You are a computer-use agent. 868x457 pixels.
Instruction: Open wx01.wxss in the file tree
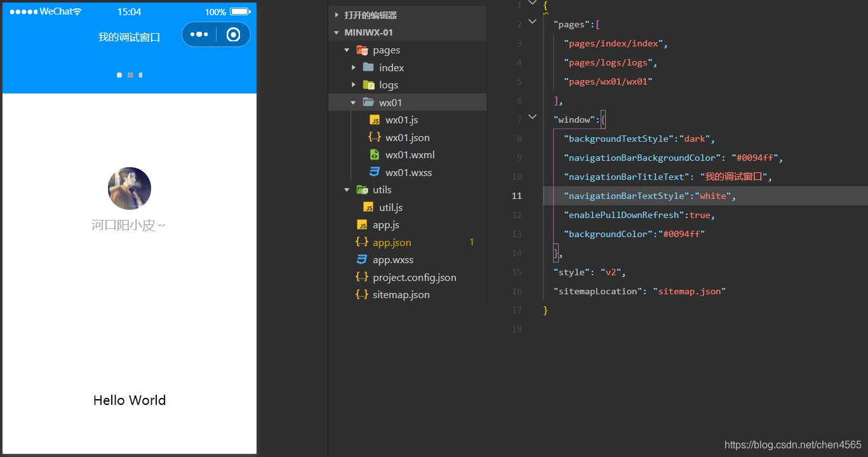[x=409, y=172]
